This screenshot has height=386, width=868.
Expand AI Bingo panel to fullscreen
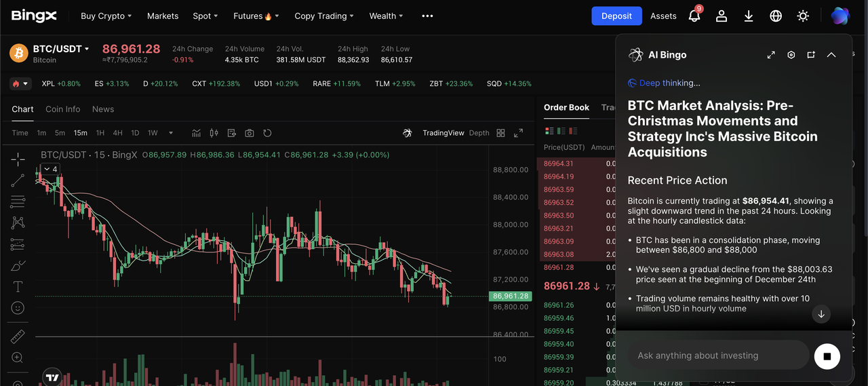coord(771,55)
